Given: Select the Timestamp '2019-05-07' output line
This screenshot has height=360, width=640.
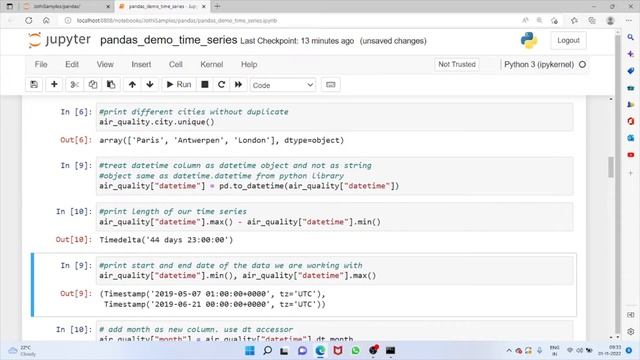Looking at the screenshot, I should pos(212,294).
